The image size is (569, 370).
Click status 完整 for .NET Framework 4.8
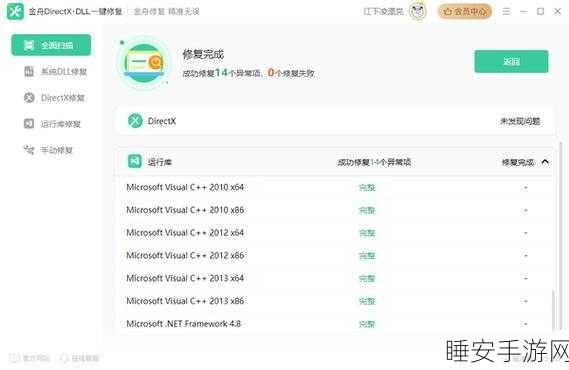[367, 324]
